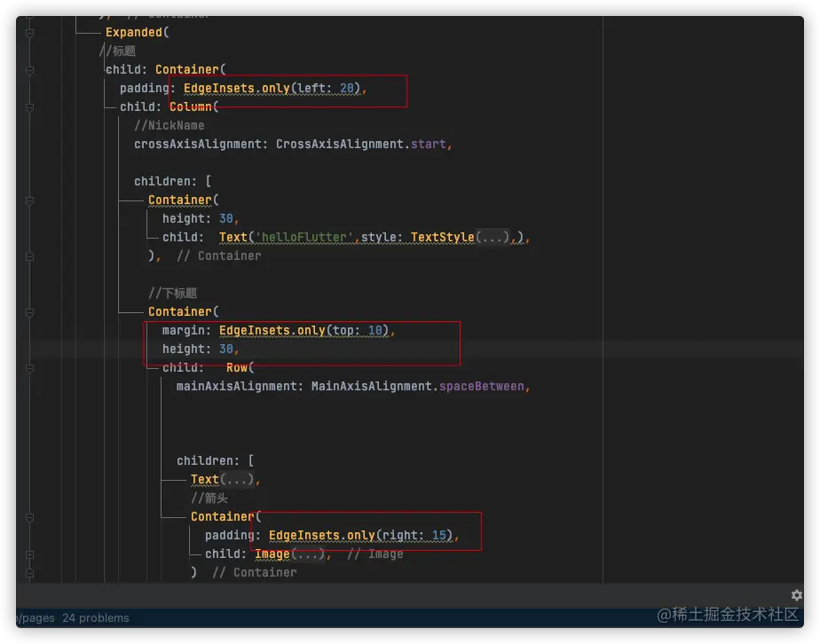820x644 pixels.
Task: Fold the 'child: Container(' line in gutter
Action: [30, 70]
